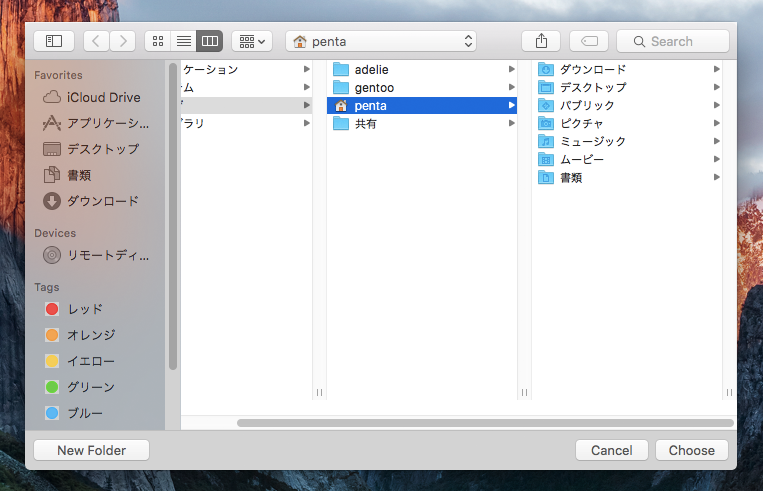Click the horizontal scrollbar of column browser
Viewport: 763px width, 491px height.
pyautogui.click(x=485, y=423)
